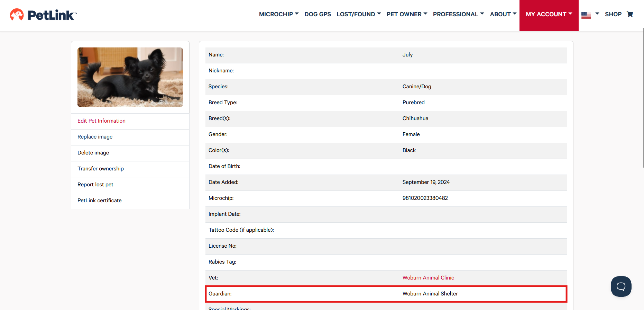
Task: Expand the PROFESSIONAL dropdown
Action: 458,14
